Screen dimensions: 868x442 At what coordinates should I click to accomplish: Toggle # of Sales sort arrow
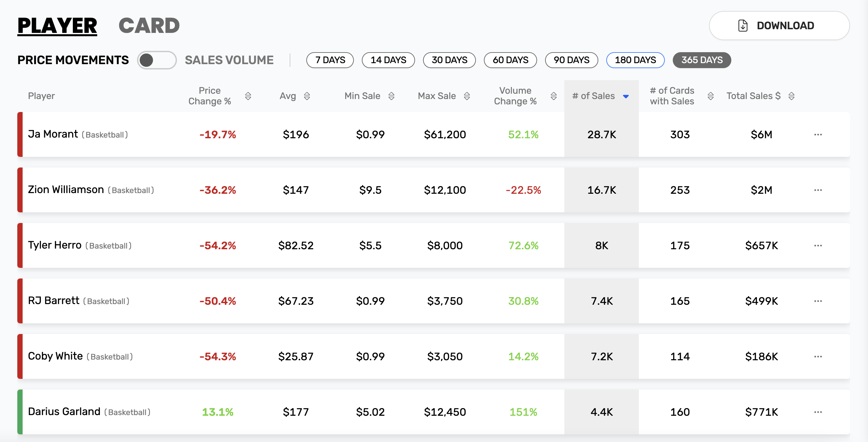tap(626, 97)
